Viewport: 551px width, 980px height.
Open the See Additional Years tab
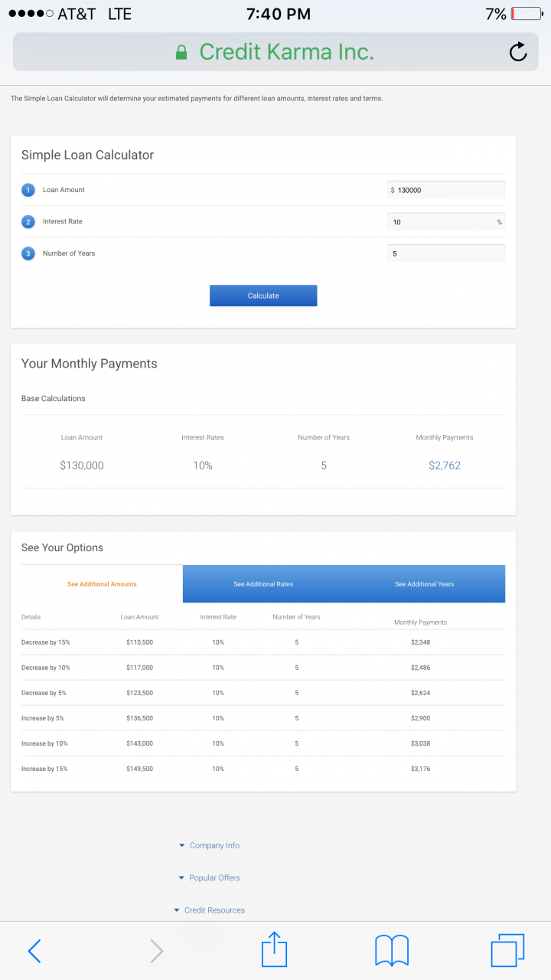424,584
